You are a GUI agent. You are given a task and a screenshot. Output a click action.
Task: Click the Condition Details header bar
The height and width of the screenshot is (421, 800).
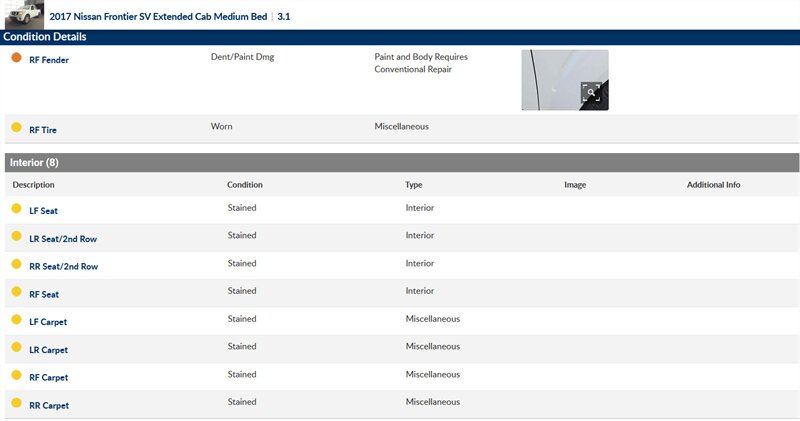[400, 37]
